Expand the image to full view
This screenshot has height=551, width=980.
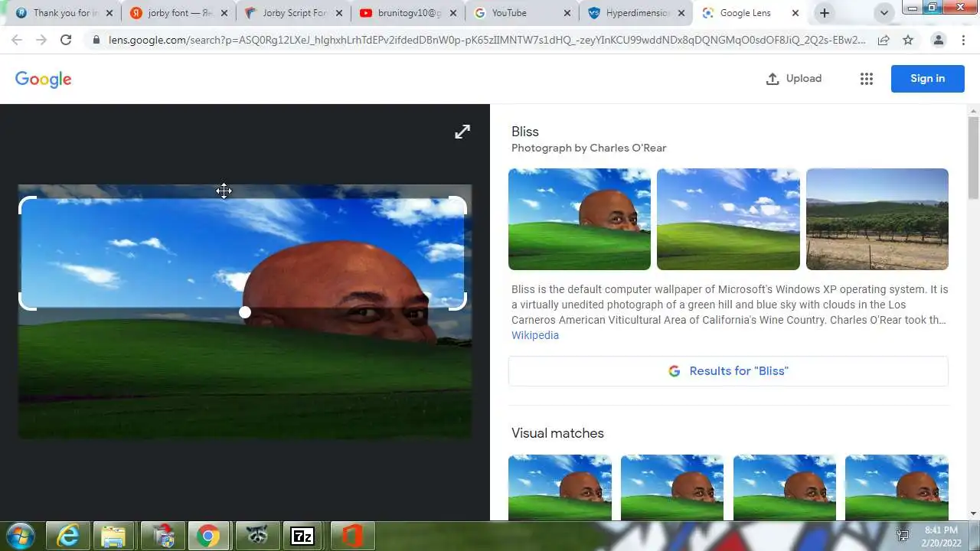[x=462, y=132]
